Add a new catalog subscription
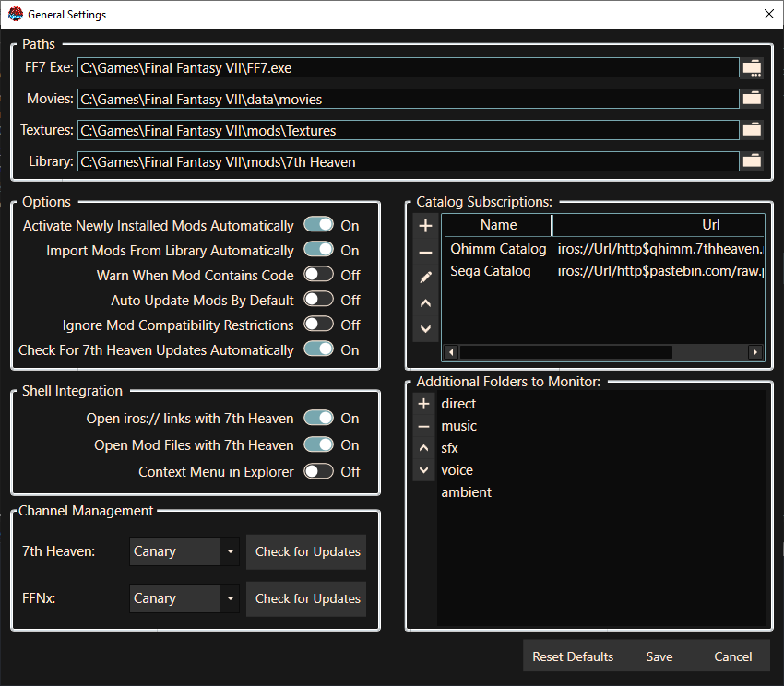 click(x=425, y=226)
